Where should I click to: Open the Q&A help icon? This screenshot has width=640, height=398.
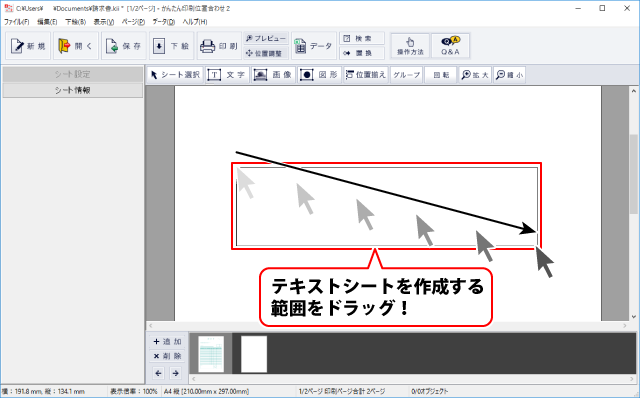click(451, 46)
